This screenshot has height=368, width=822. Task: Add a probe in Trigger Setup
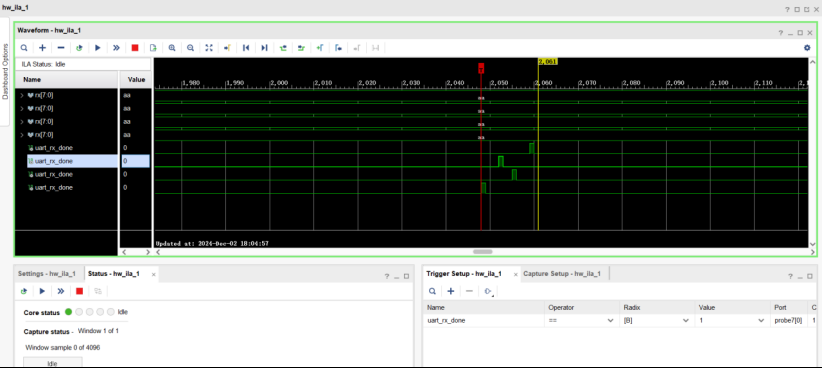coord(450,291)
